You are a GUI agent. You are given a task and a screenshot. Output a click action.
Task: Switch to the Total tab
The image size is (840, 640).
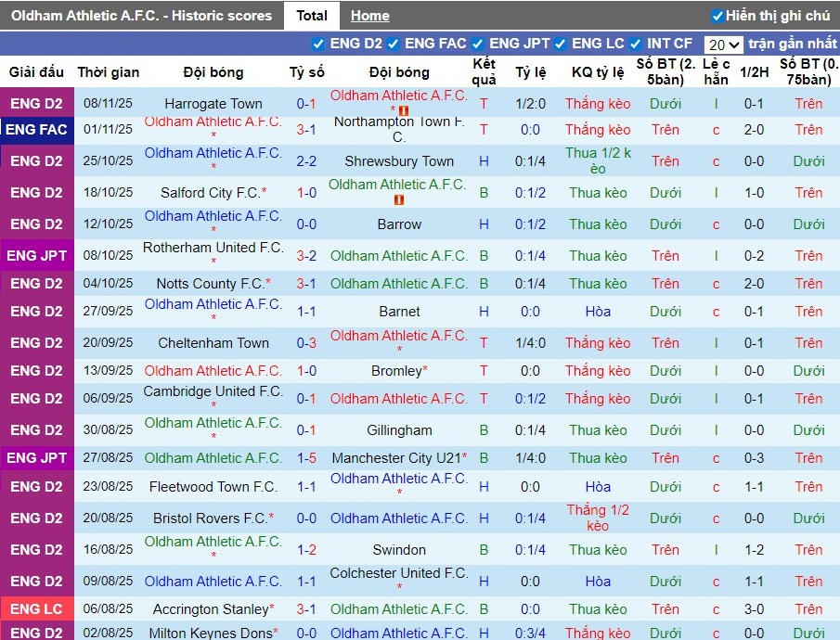[312, 16]
